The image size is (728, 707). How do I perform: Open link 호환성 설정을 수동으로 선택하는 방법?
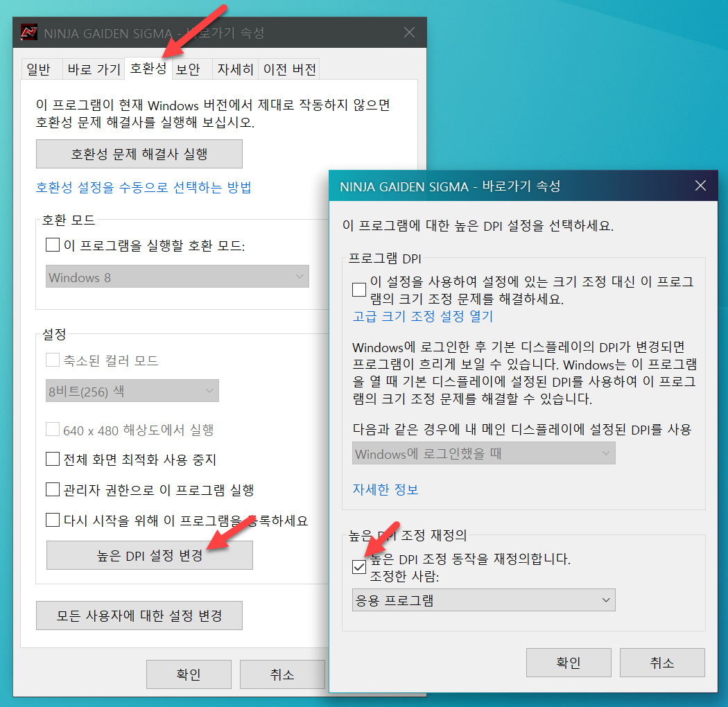click(144, 188)
